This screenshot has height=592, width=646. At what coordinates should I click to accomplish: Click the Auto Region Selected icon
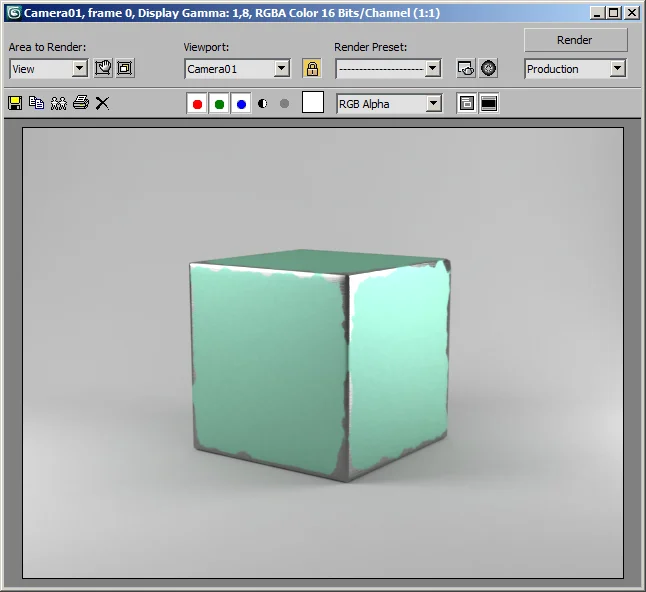tap(125, 68)
